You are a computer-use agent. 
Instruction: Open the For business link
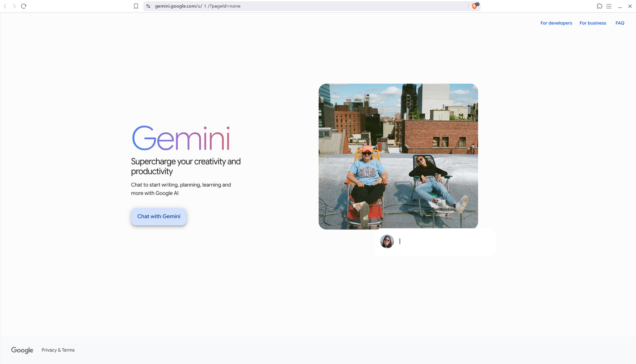pyautogui.click(x=593, y=23)
